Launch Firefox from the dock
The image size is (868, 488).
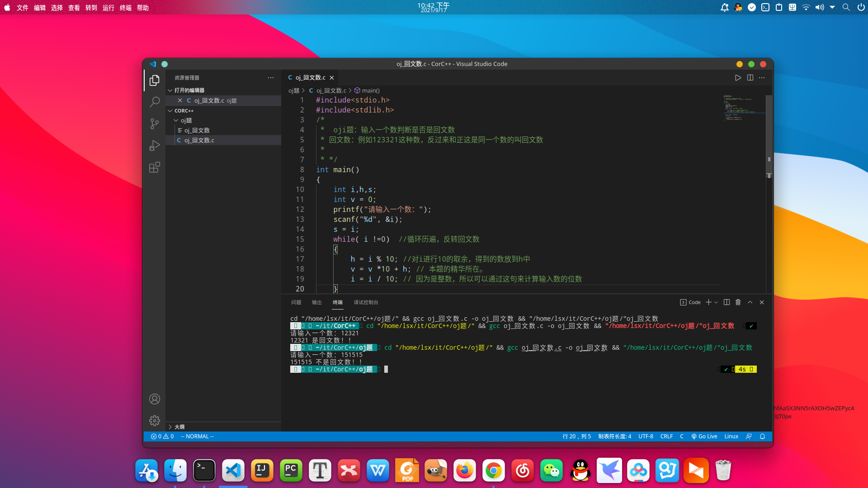click(x=464, y=471)
